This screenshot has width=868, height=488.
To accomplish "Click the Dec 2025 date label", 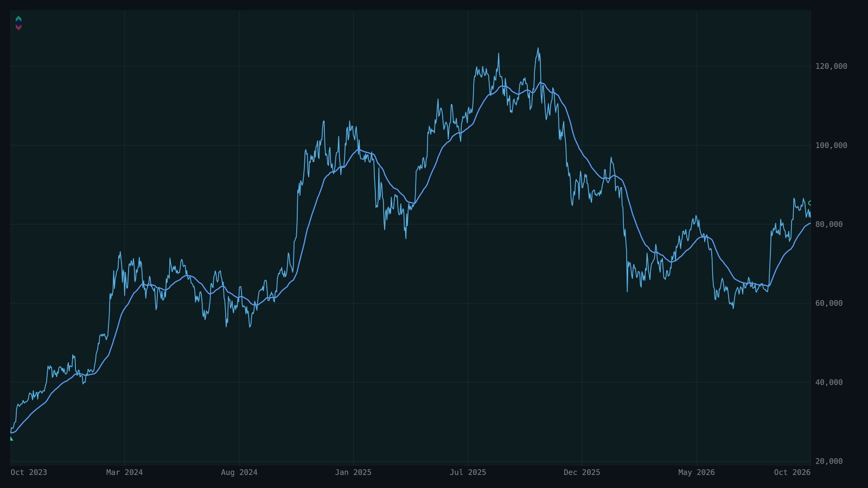I will 582,472.
